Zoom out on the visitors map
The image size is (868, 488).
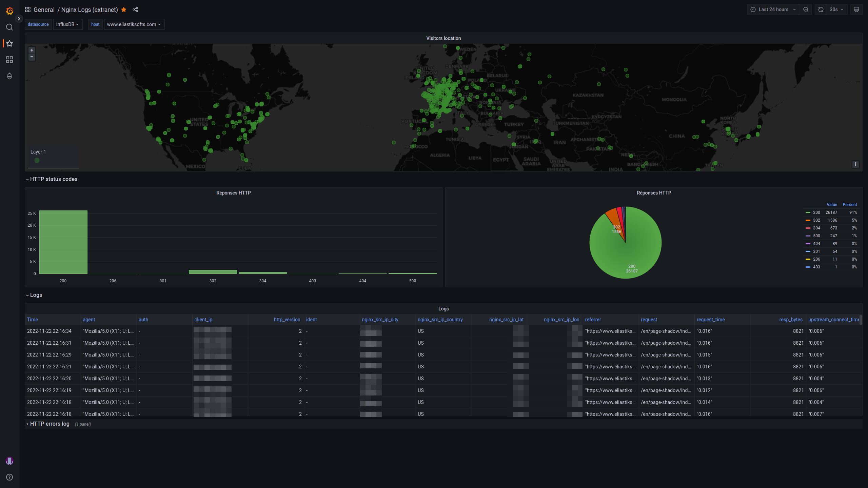point(32,57)
